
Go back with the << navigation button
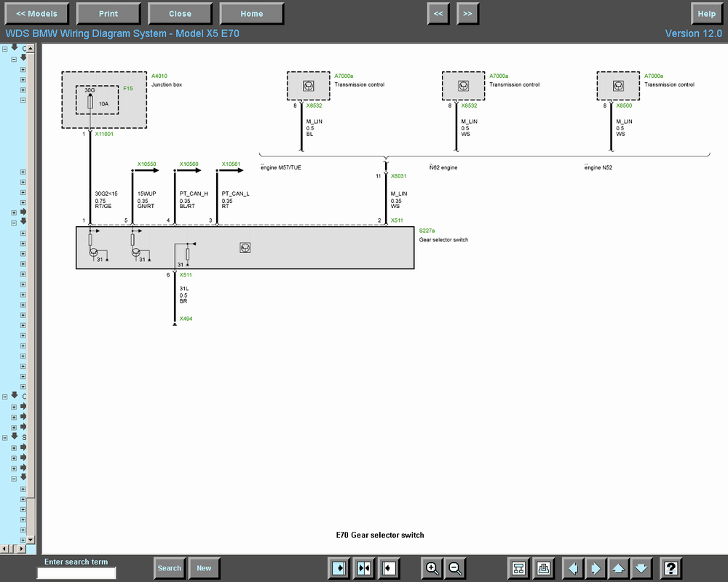[438, 14]
